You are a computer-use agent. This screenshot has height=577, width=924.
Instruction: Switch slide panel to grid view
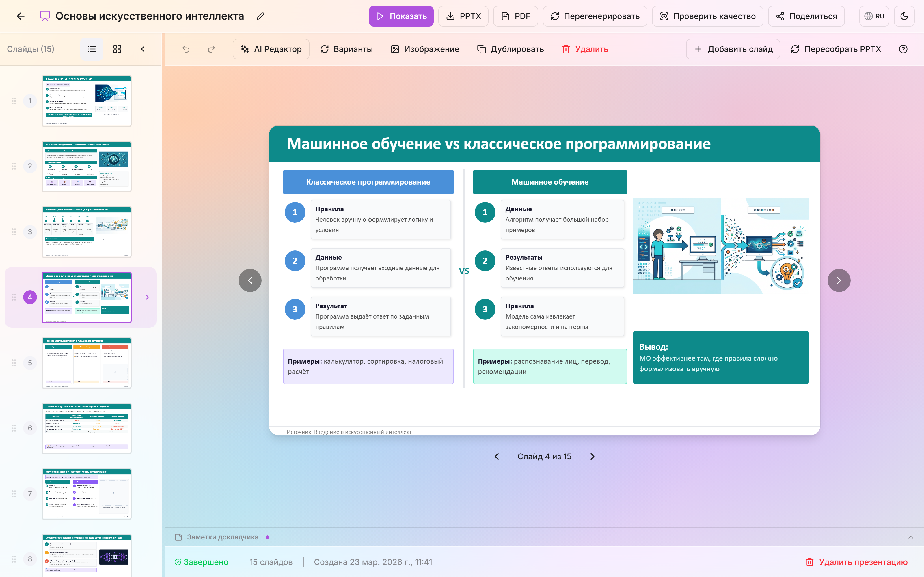[117, 49]
